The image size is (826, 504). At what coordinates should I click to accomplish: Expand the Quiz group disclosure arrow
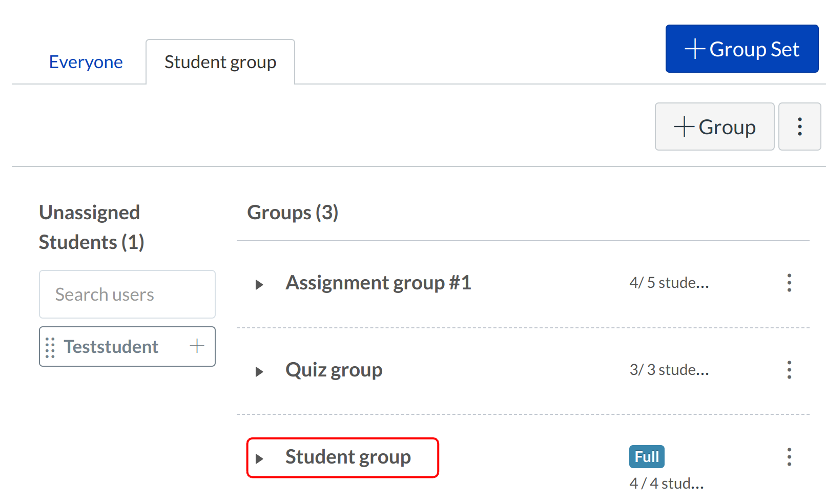coord(259,371)
